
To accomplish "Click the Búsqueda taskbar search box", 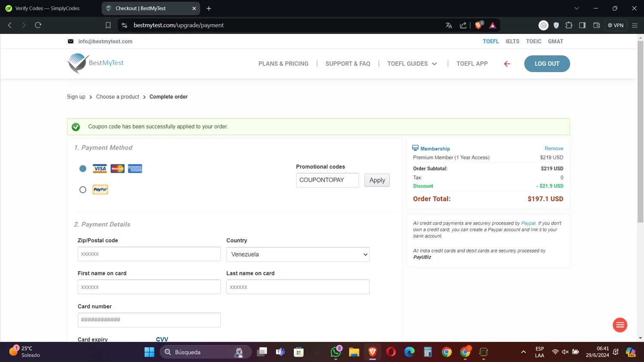I will [206, 352].
